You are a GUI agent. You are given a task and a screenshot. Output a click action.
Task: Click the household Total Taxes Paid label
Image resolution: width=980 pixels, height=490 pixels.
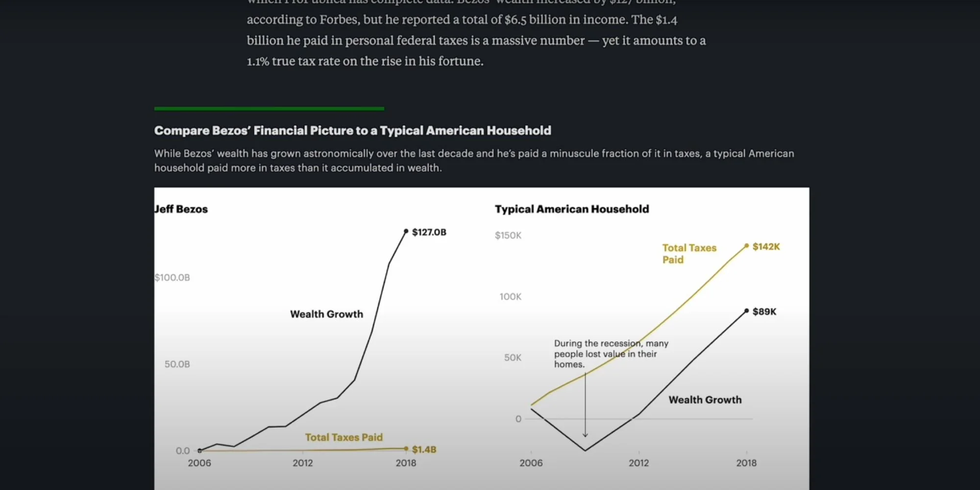[x=689, y=254]
